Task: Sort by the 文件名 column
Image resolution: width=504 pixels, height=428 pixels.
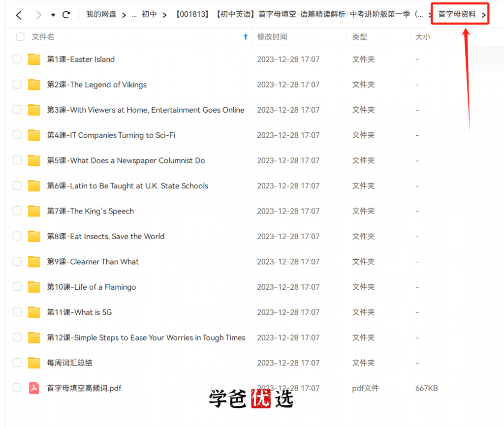Action: click(43, 37)
